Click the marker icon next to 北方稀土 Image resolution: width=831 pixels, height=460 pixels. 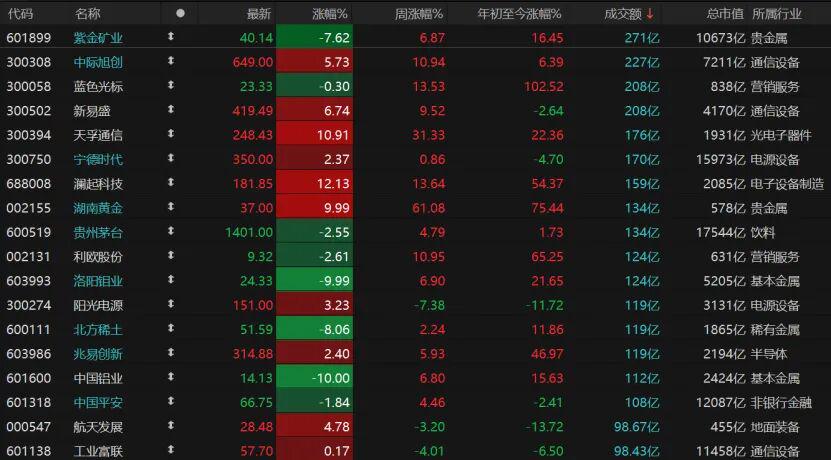click(171, 329)
